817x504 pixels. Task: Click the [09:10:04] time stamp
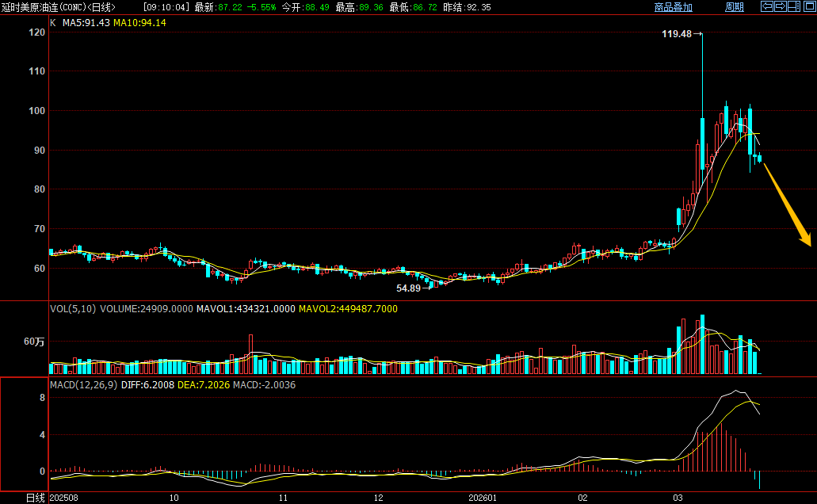click(x=166, y=7)
